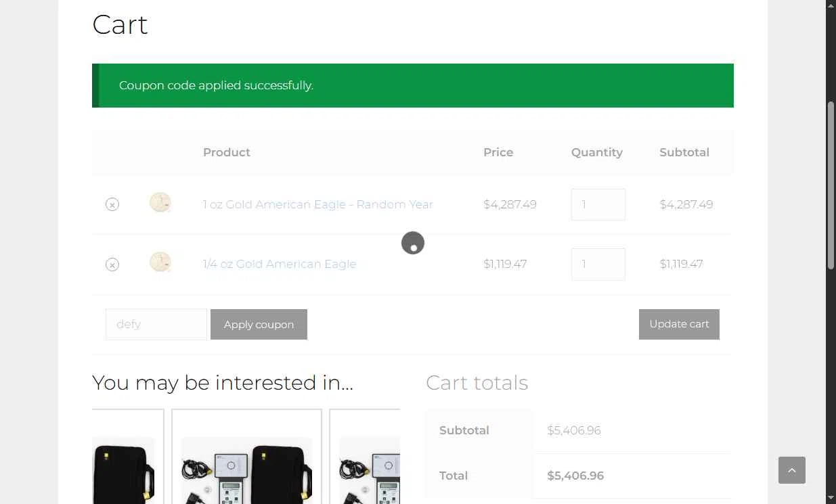Click quantity field for 1 oz Gold Eagle
The width and height of the screenshot is (836, 504).
[598, 204]
